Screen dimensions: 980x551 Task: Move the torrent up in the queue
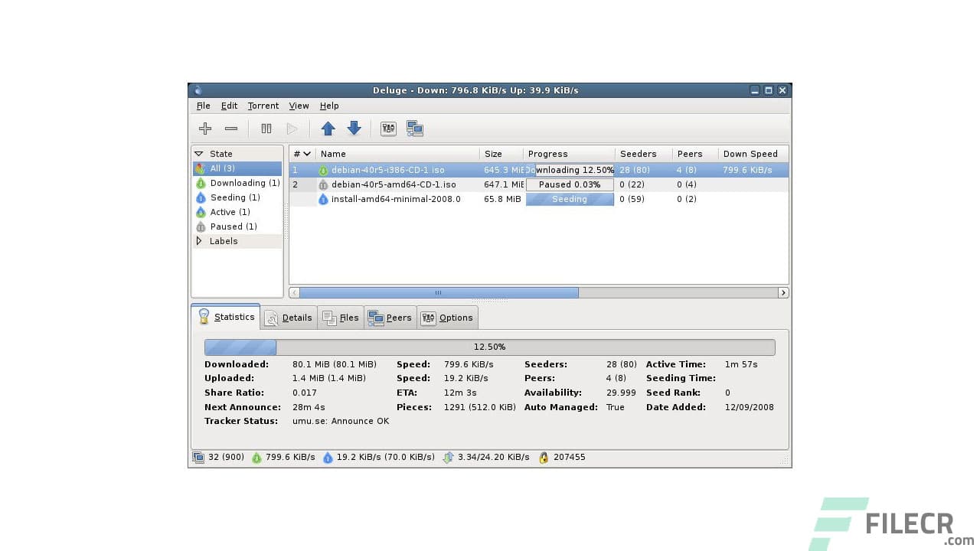pyautogui.click(x=328, y=128)
